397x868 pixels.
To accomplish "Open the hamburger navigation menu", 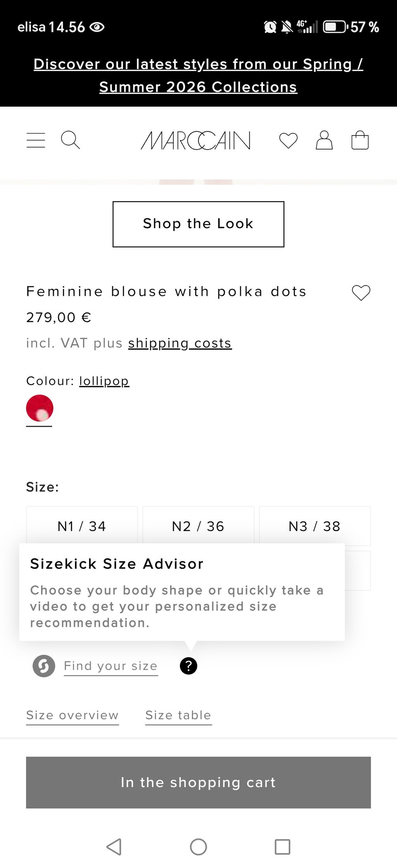I will coord(36,140).
